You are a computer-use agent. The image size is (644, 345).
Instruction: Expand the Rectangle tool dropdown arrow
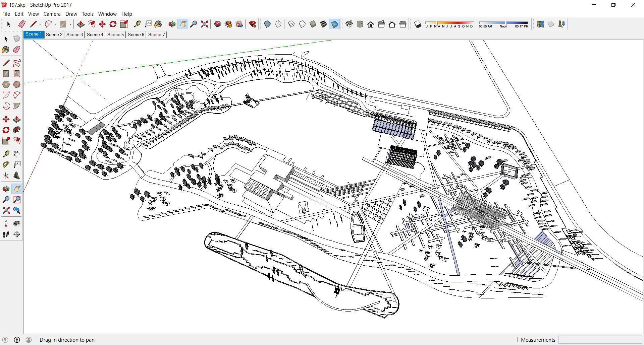(70, 24)
